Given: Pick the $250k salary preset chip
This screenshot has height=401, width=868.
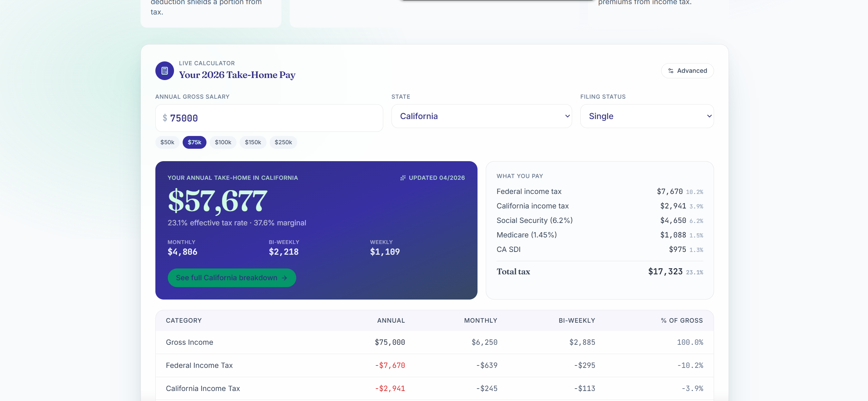Looking at the screenshot, I should pos(283,142).
